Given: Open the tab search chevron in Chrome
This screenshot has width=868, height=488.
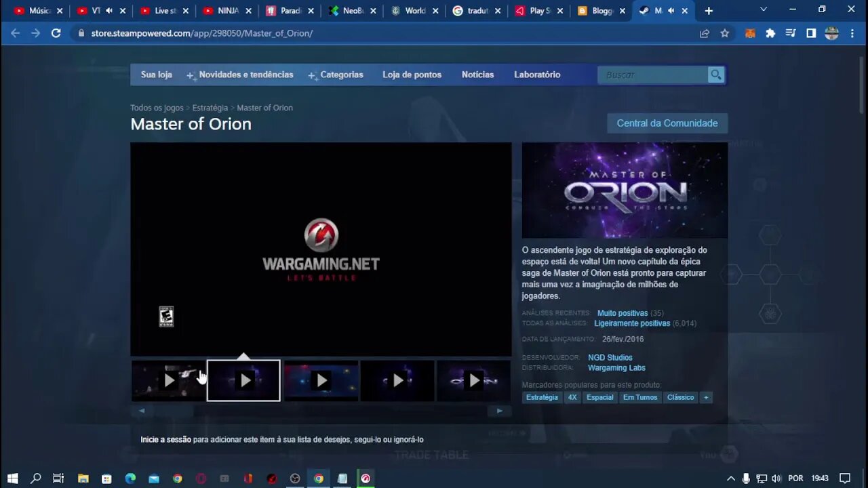Looking at the screenshot, I should click(x=764, y=9).
